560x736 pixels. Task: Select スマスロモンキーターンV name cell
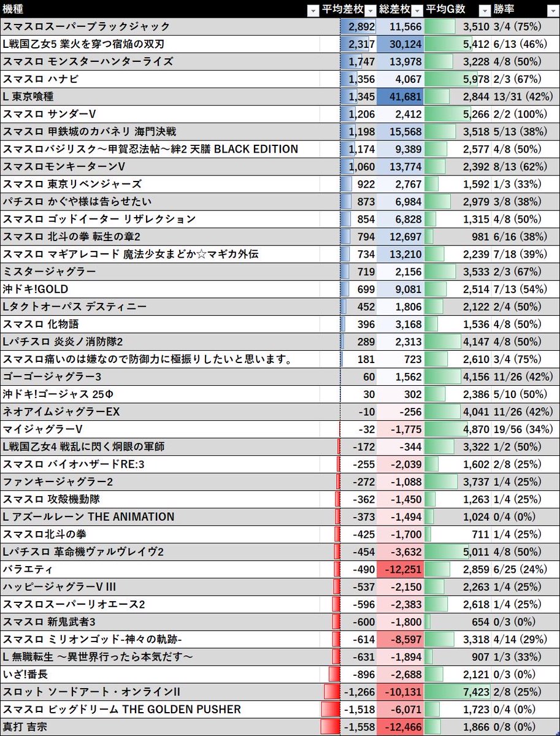pos(160,167)
